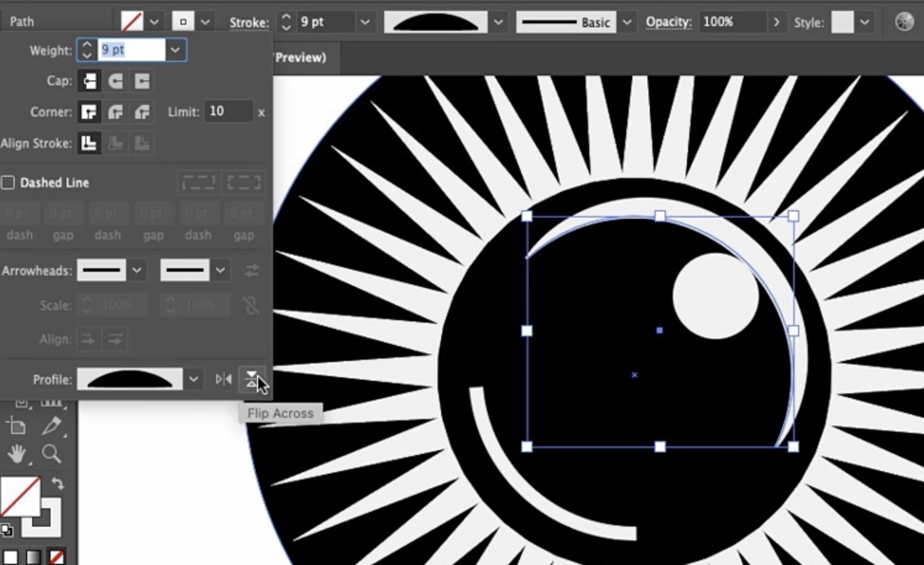Click the miter Limit field
924x565 pixels.
click(x=228, y=111)
